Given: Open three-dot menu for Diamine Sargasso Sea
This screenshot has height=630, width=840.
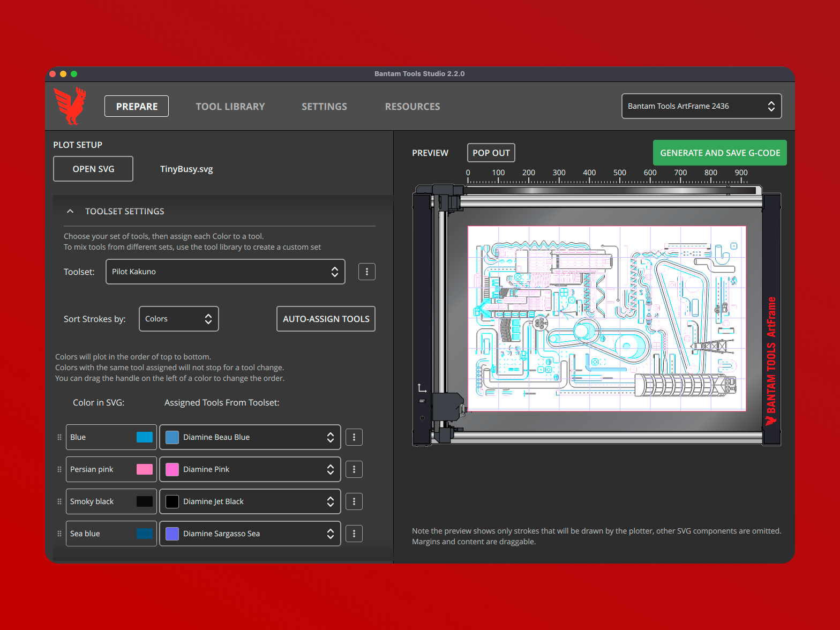Looking at the screenshot, I should pyautogui.click(x=354, y=534).
